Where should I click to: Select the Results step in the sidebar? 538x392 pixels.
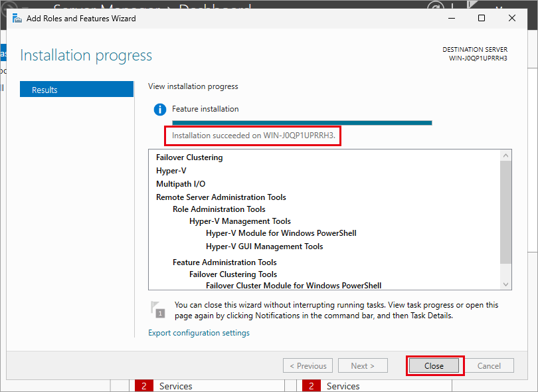point(76,89)
